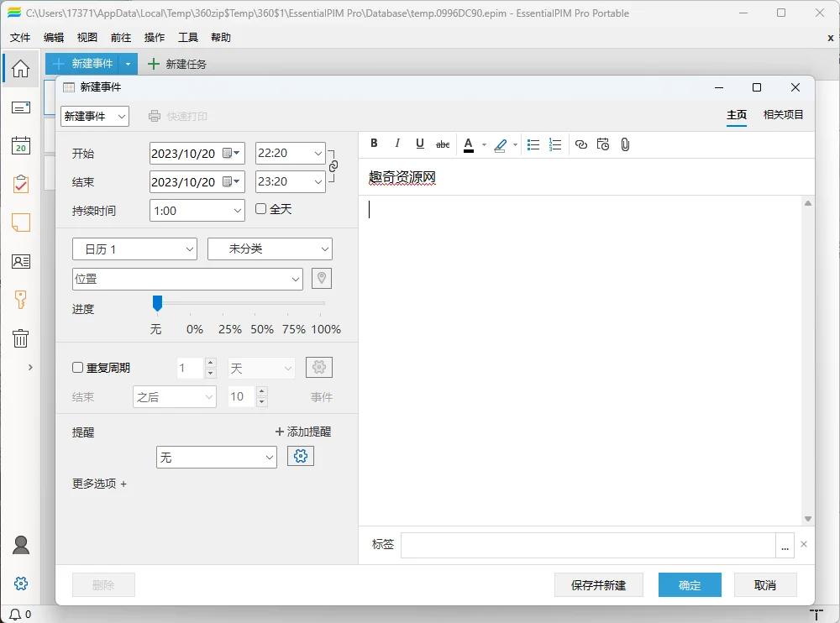The width and height of the screenshot is (840, 623).
Task: Attach a file with the paperclip icon
Action: 625,144
